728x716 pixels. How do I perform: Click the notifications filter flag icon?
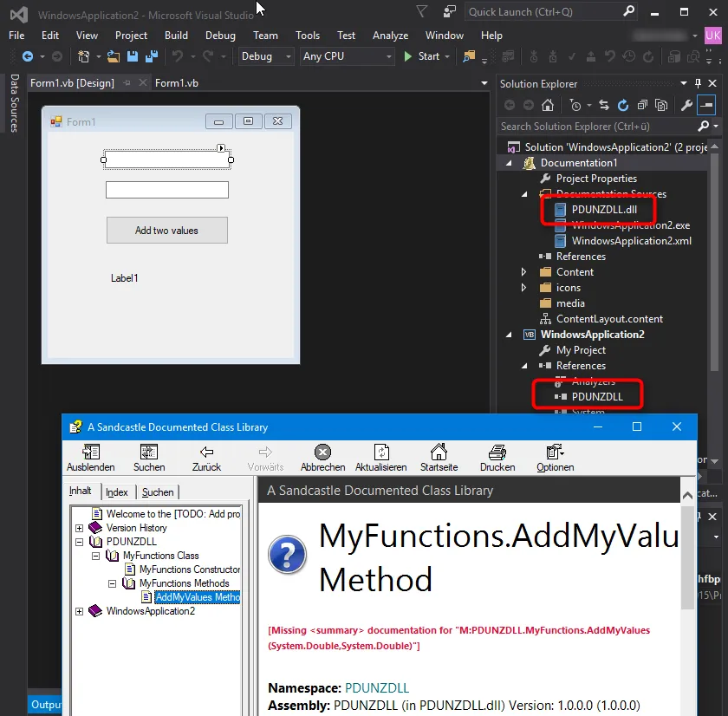[x=421, y=11]
